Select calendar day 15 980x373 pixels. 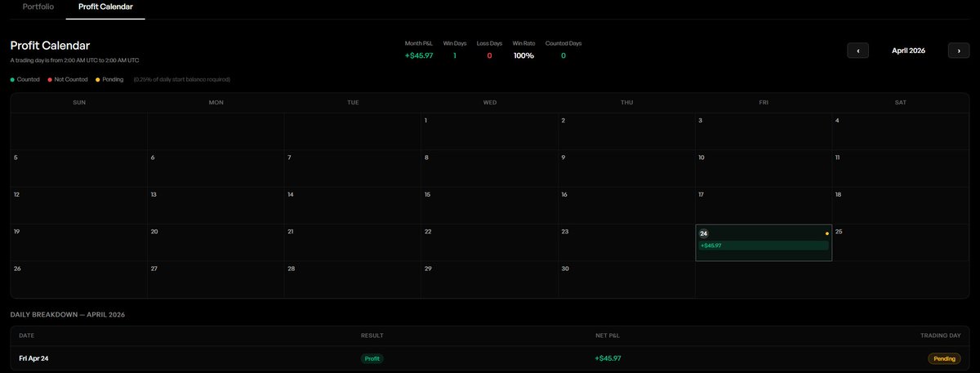coord(489,206)
